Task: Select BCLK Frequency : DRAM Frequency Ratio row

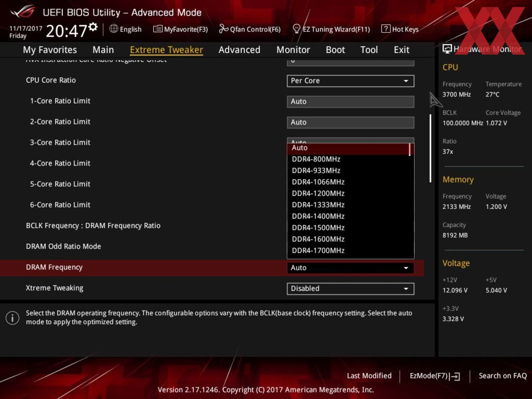Action: pyautogui.click(x=93, y=226)
